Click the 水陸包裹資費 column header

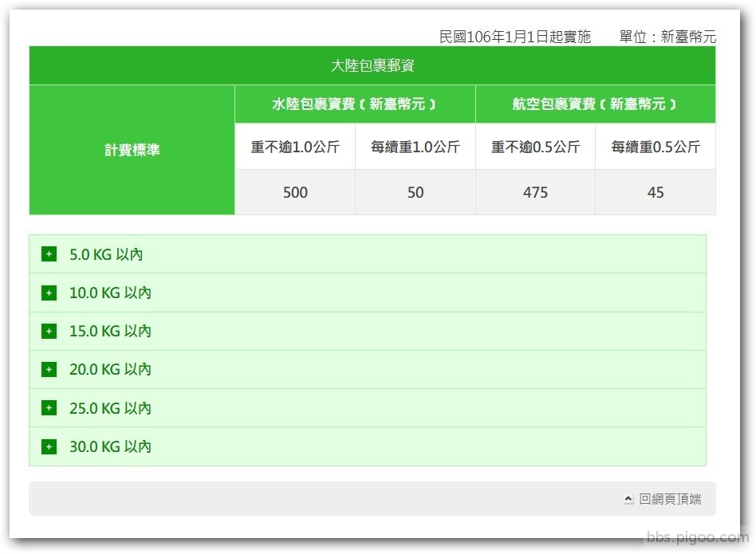click(355, 104)
